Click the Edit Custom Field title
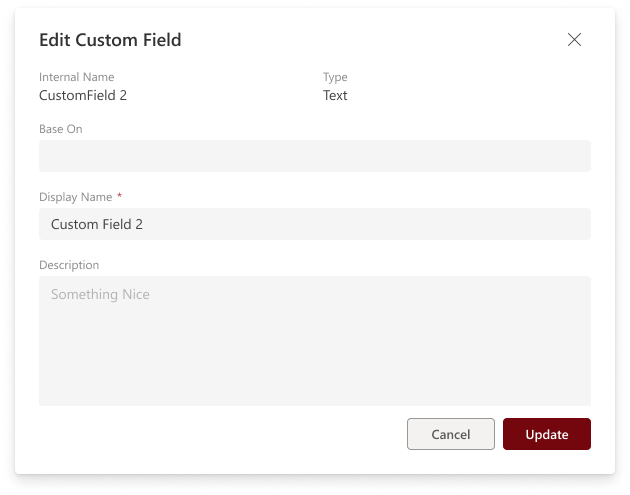 click(110, 41)
